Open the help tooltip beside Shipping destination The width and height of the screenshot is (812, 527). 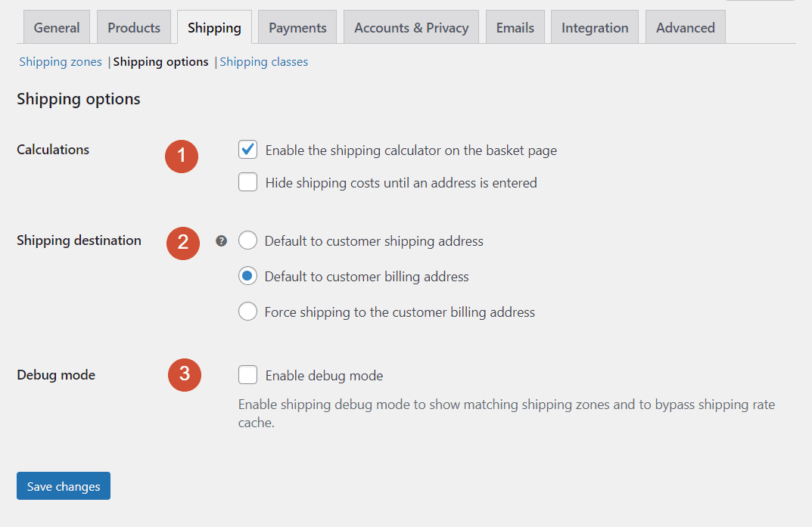click(x=220, y=240)
